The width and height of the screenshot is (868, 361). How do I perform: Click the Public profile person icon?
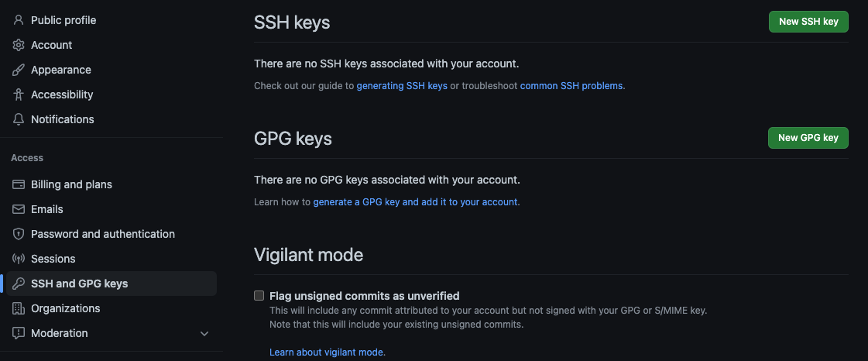(19, 20)
